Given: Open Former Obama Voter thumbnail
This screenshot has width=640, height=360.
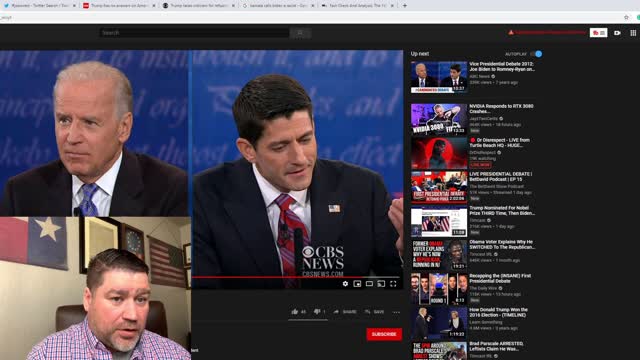Looking at the screenshot, I should coord(439,254).
